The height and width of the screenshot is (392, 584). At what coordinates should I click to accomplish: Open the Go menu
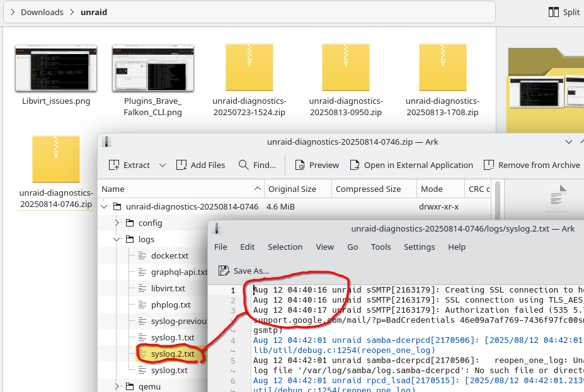pos(352,247)
